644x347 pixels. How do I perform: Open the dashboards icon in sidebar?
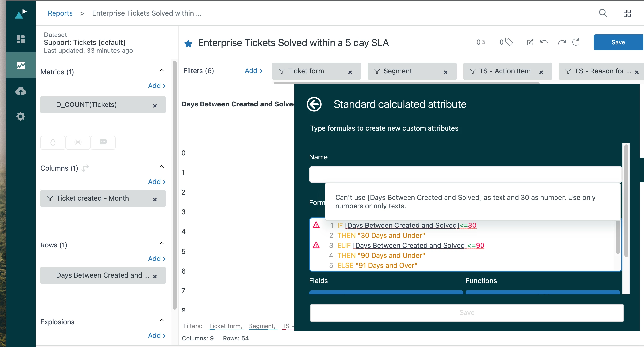20,39
